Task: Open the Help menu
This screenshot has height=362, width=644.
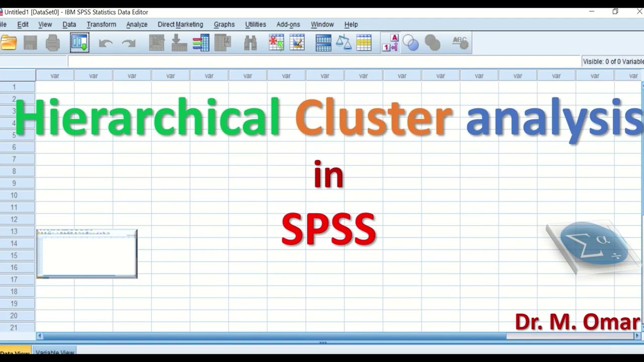Action: click(351, 24)
